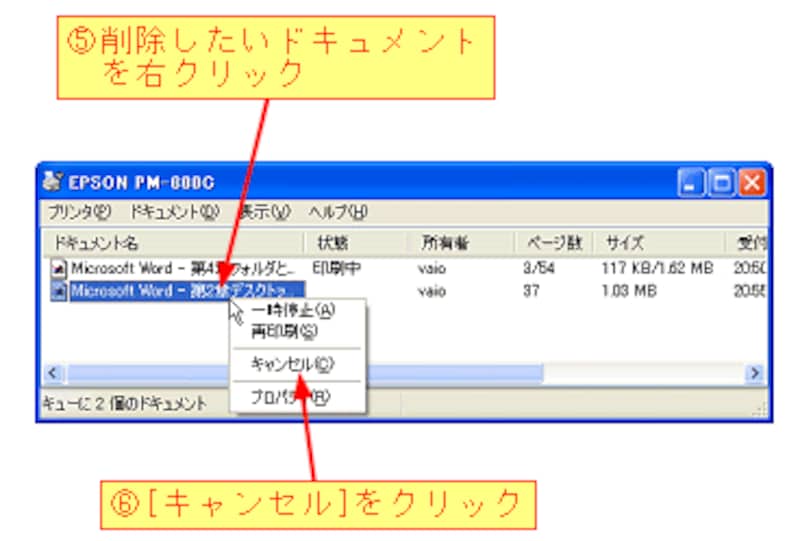Image resolution: width=800 pixels, height=541 pixels.
Task: Sort by ページ数 column header
Action: point(554,242)
